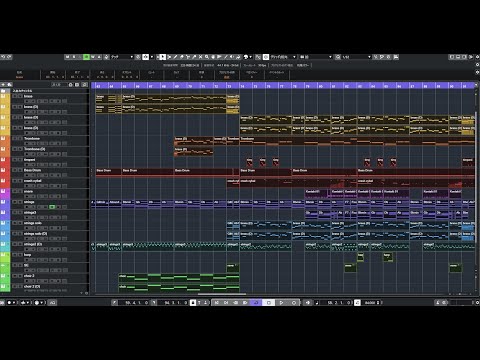The width and height of the screenshot is (480, 360).
Task: Mute the first brass track
Action: 15,96
